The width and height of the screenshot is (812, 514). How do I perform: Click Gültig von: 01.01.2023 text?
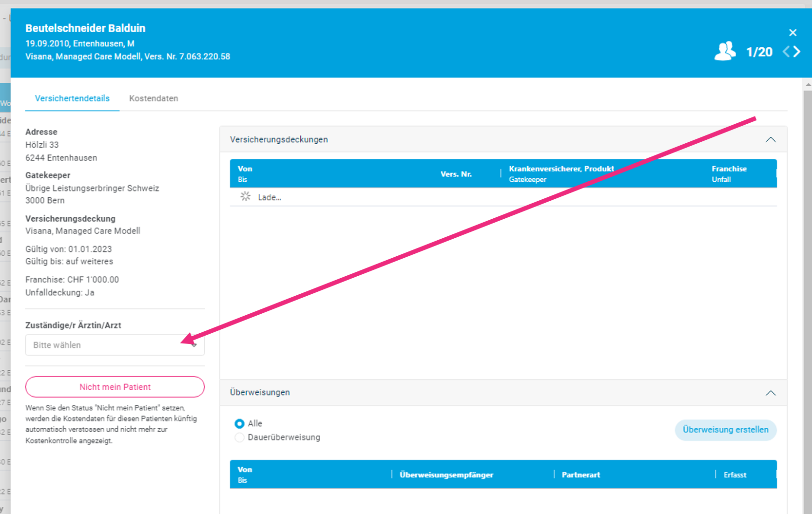69,249
